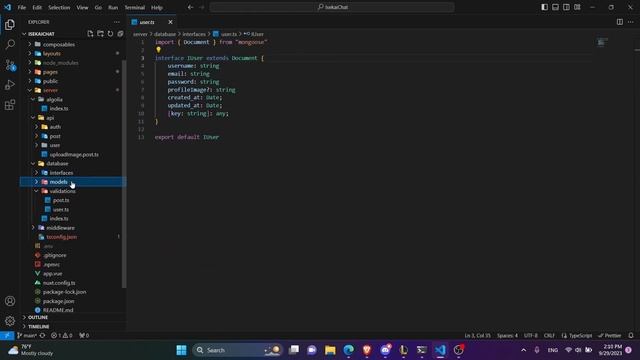
Task: Open Brave browser from taskbar
Action: click(x=367, y=350)
